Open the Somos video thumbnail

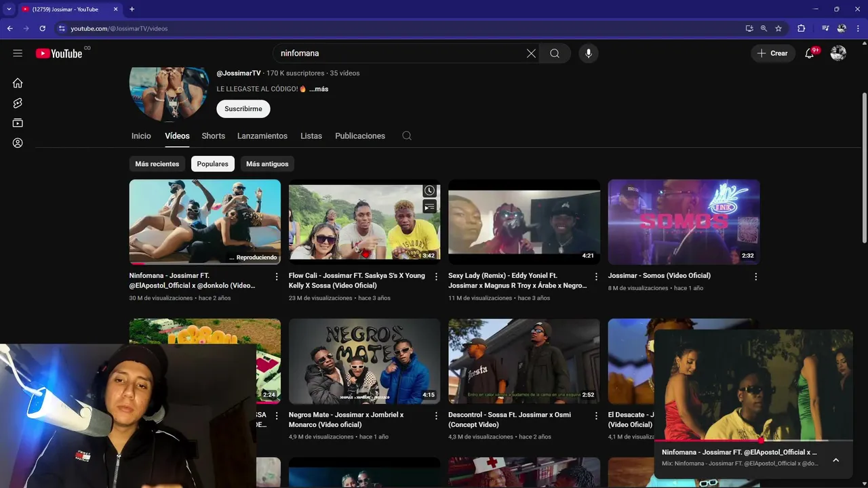point(684,222)
